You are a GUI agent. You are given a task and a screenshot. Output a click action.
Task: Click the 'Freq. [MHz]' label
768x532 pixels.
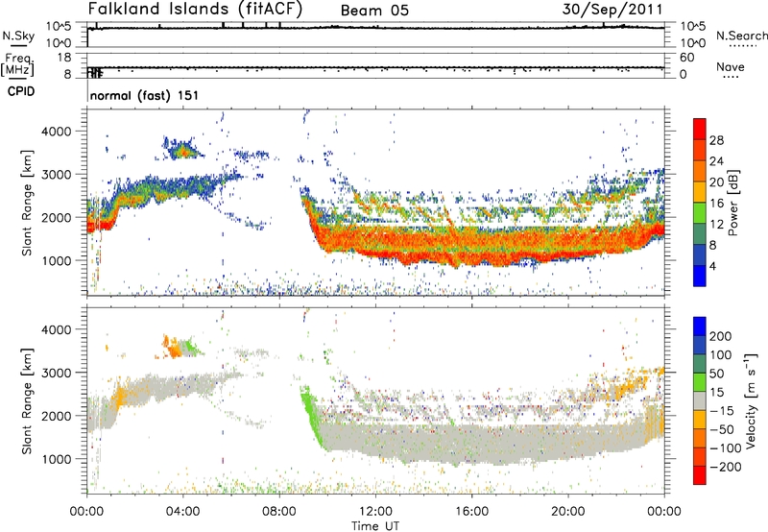(18, 64)
